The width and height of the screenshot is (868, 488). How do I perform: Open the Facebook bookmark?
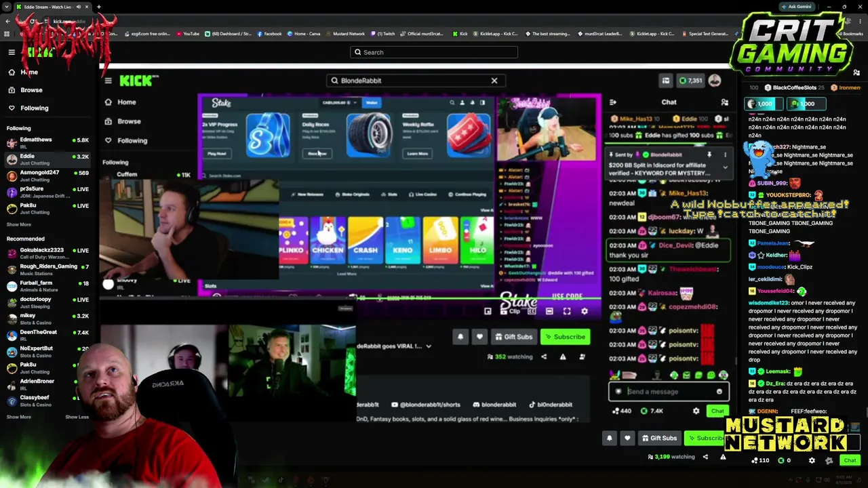tap(269, 33)
